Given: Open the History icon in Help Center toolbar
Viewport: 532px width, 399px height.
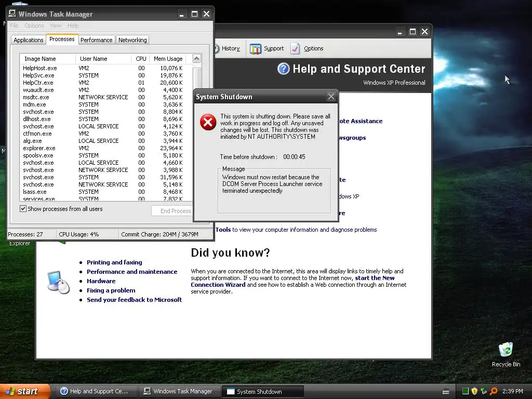Looking at the screenshot, I should [217, 48].
